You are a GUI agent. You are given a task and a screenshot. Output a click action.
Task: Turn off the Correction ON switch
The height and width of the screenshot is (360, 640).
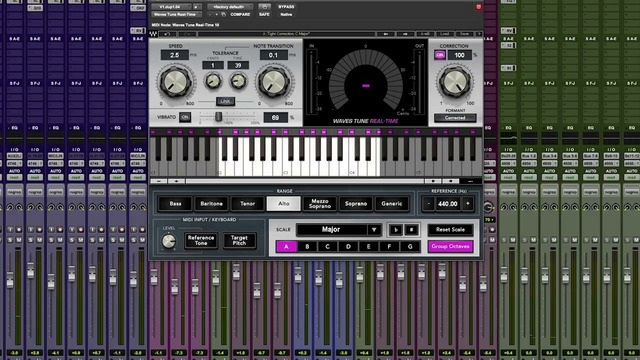coord(440,55)
